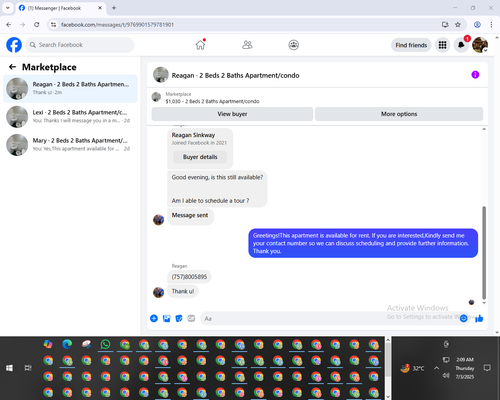Open the Windows Start menu
This screenshot has width=500, height=400.
9,368
